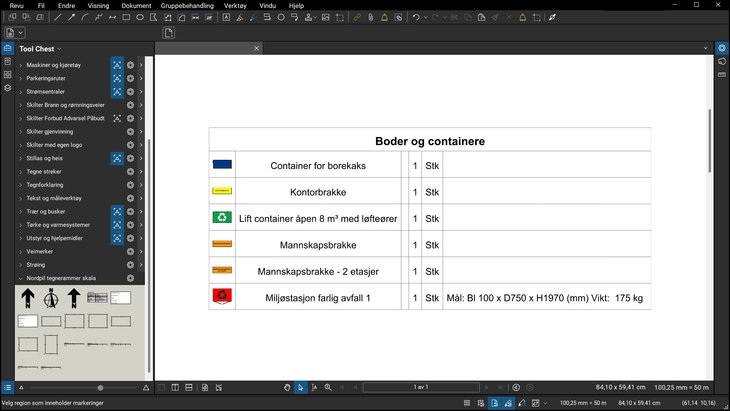Toggle scale mode for Stillas og heis
The height and width of the screenshot is (411, 730).
pos(117,158)
